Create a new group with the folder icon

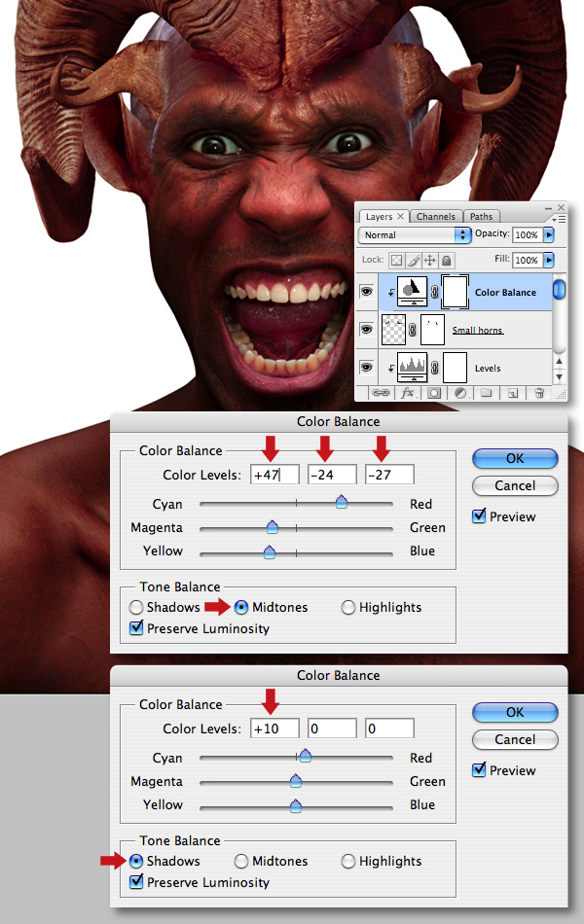(486, 393)
